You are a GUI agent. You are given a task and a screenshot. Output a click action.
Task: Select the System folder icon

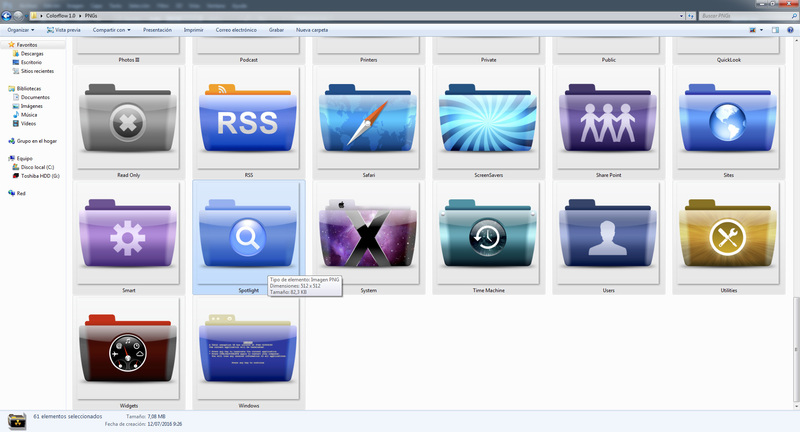coord(368,234)
